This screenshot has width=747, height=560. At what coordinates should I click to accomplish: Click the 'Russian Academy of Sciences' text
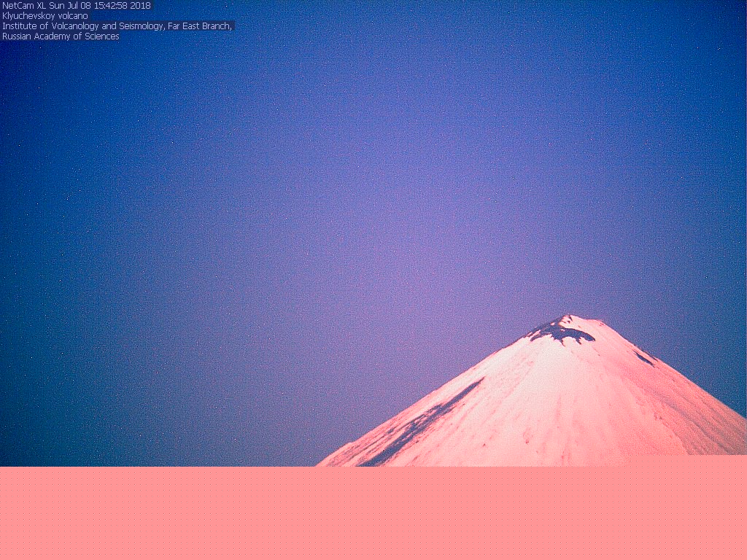tap(61, 36)
